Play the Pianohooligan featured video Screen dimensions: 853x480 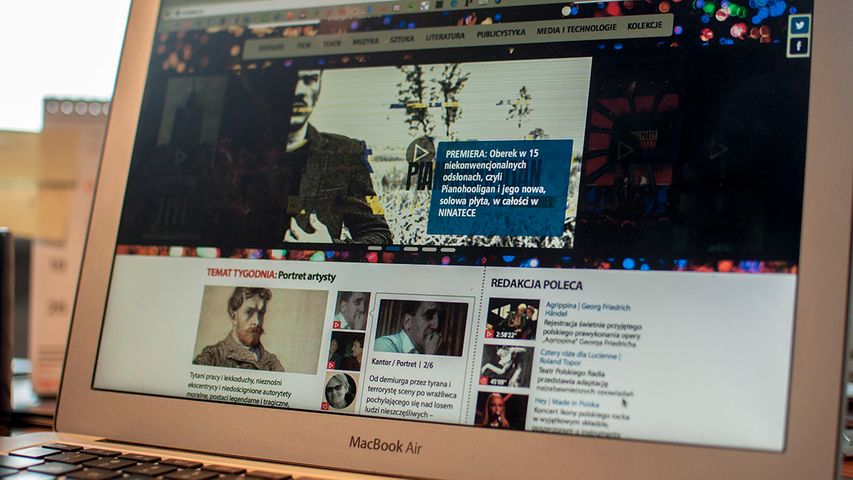(x=420, y=152)
